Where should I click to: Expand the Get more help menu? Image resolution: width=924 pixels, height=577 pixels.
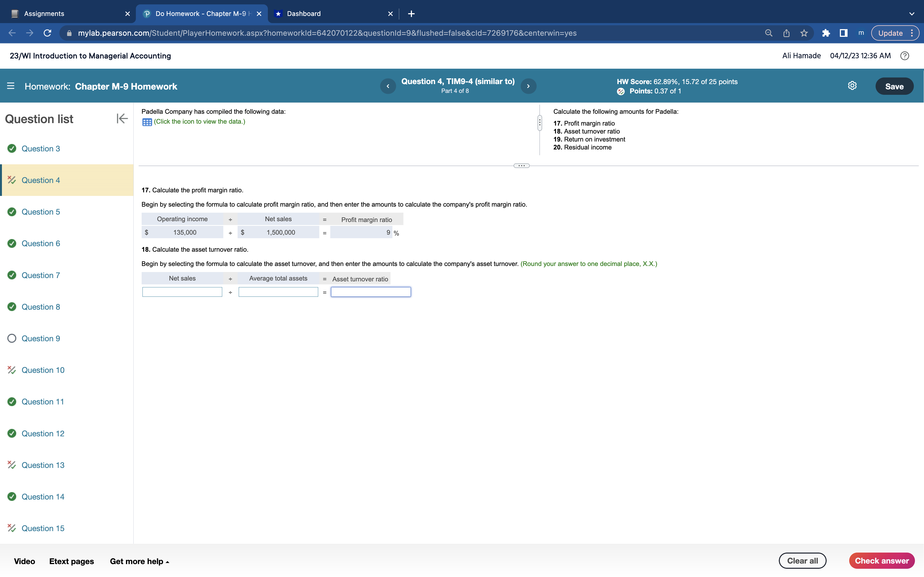pos(139,561)
